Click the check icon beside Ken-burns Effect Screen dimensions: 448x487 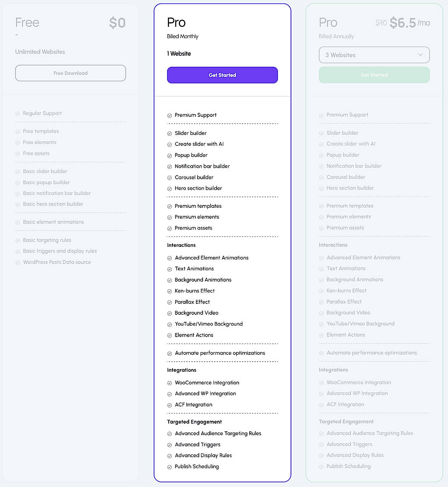(x=170, y=291)
